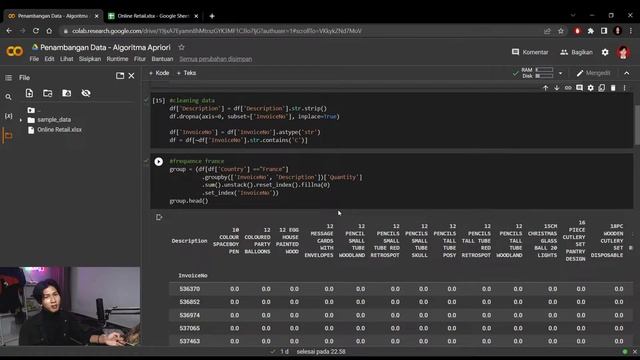Open the variables {x} sidebar panel

[x=8, y=116]
